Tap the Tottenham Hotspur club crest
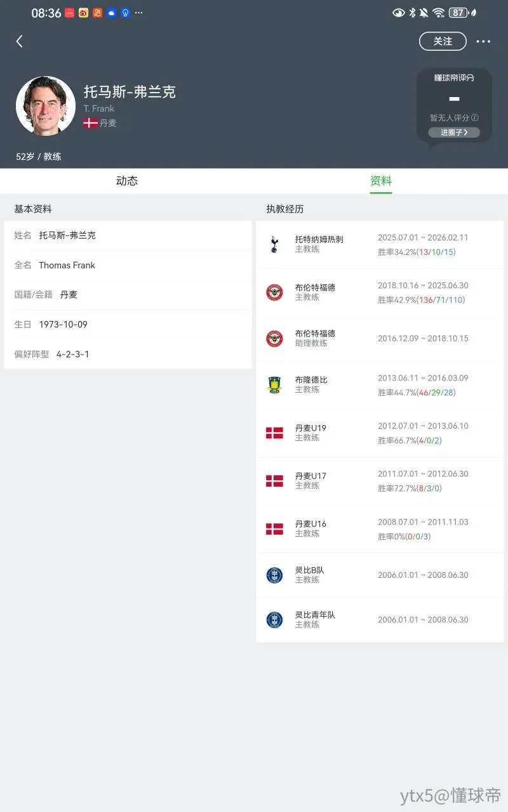508x812 pixels. coord(274,244)
